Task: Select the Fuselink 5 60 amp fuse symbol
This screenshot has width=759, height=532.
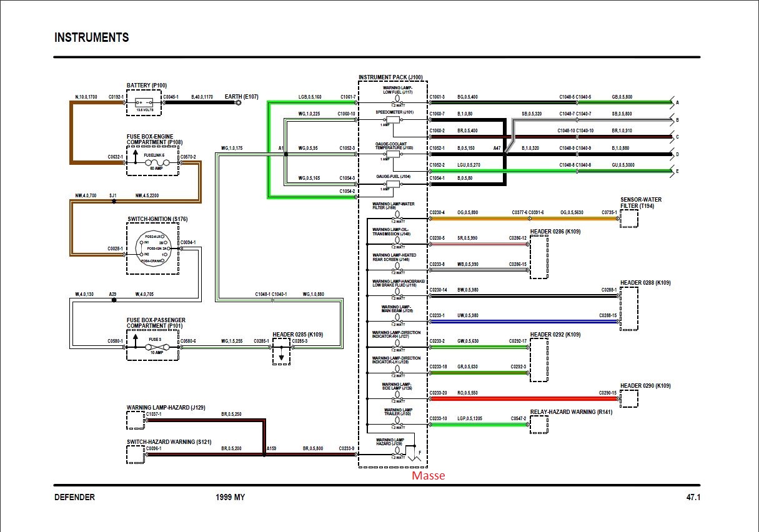Action: pos(154,162)
